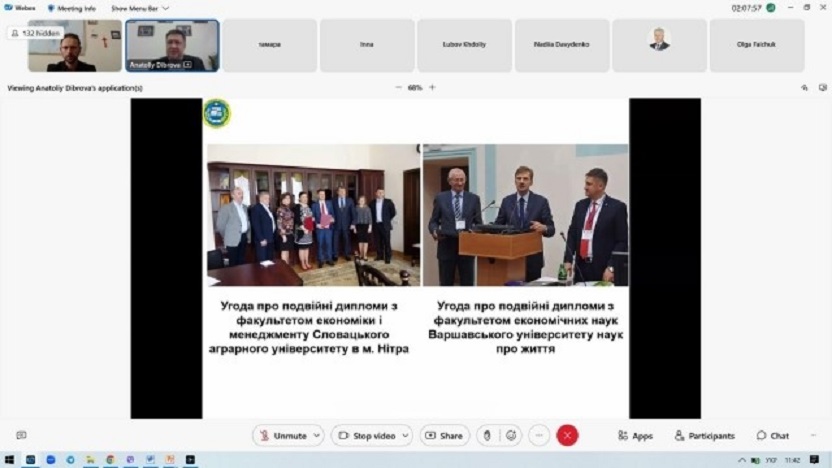The image size is (832, 468).
Task: Toggle the Participants panel
Action: pyautogui.click(x=704, y=436)
